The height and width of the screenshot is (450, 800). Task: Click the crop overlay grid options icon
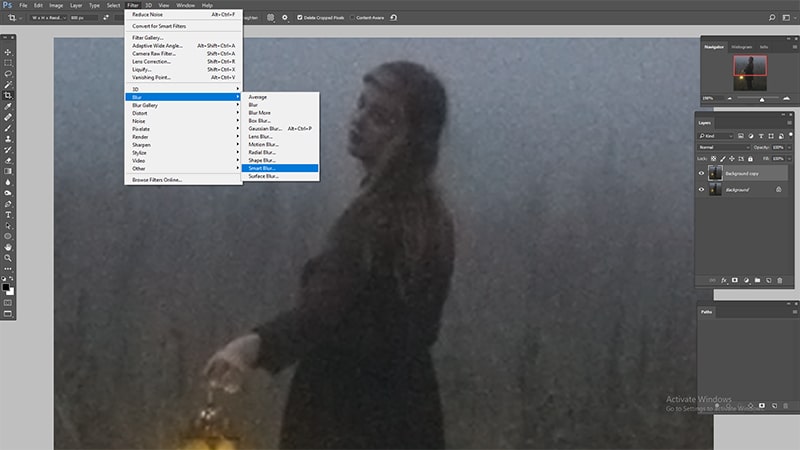270,17
